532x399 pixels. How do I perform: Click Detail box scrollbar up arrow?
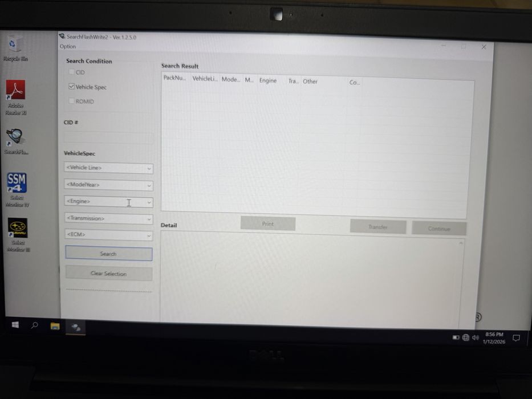(x=461, y=243)
